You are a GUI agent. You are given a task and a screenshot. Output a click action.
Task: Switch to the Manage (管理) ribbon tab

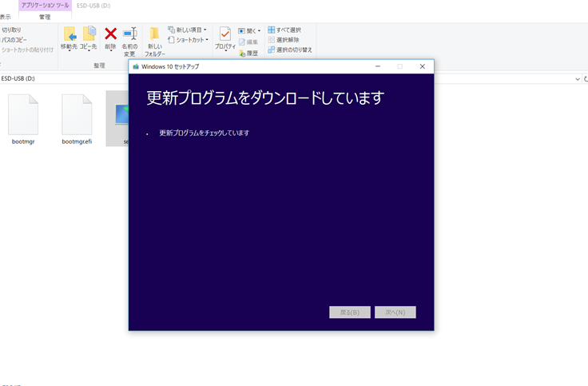point(45,17)
